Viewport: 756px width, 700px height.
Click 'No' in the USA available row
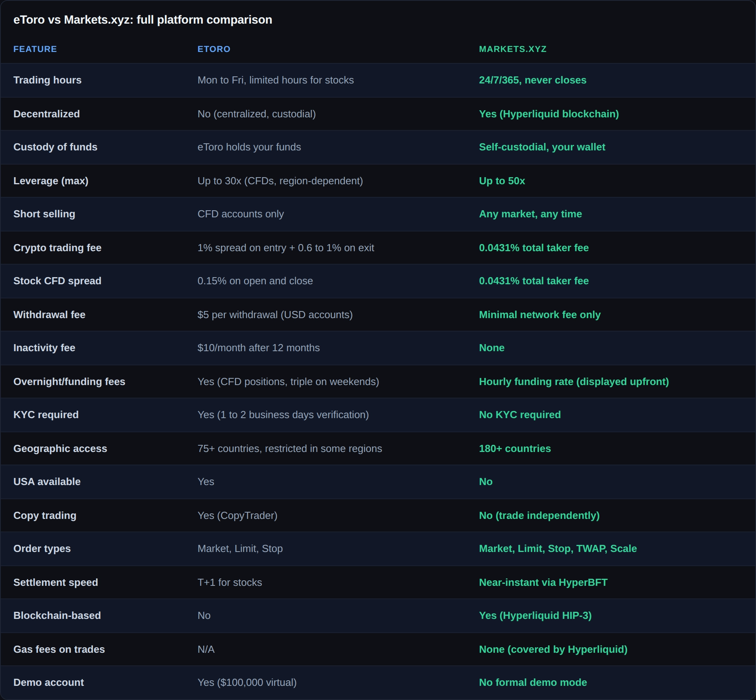click(x=485, y=481)
